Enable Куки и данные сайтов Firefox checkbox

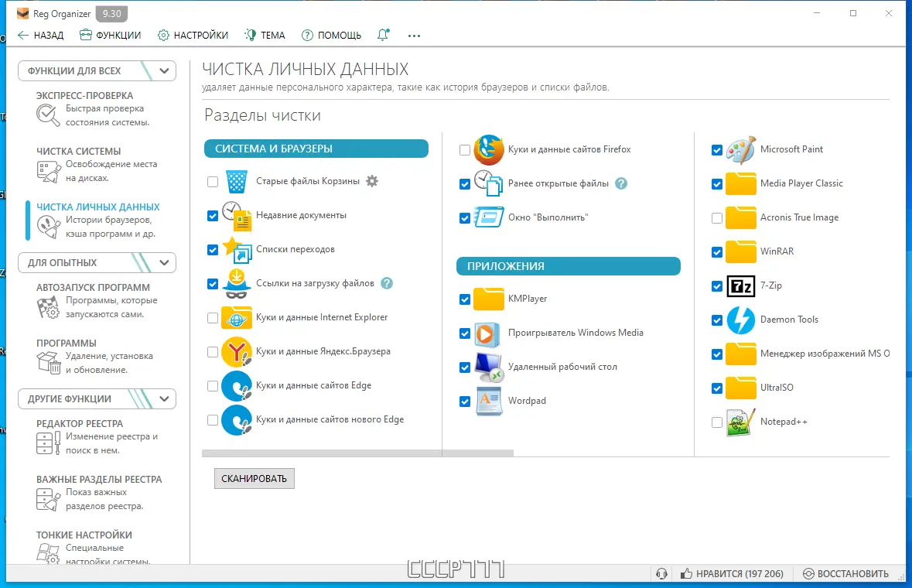[x=465, y=150]
